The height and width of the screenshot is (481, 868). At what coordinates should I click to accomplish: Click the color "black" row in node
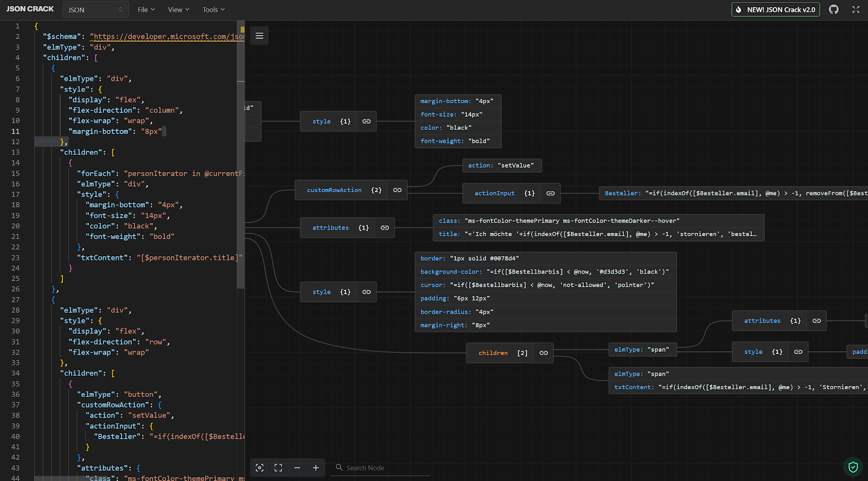coord(458,128)
